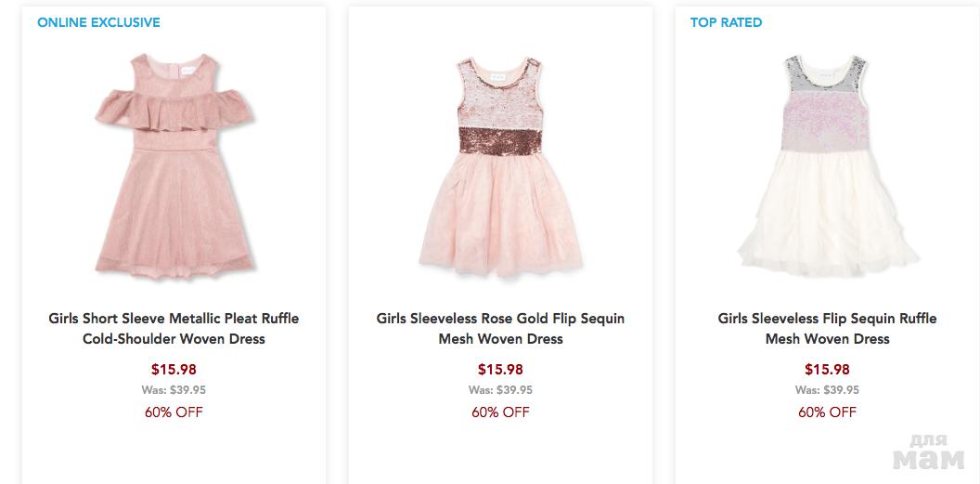Select $15.98 price under rose gold dress

click(500, 369)
